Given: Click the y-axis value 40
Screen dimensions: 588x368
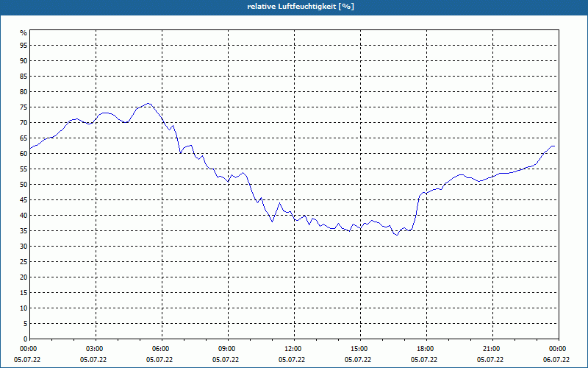Looking at the screenshot, I should 24,216.
